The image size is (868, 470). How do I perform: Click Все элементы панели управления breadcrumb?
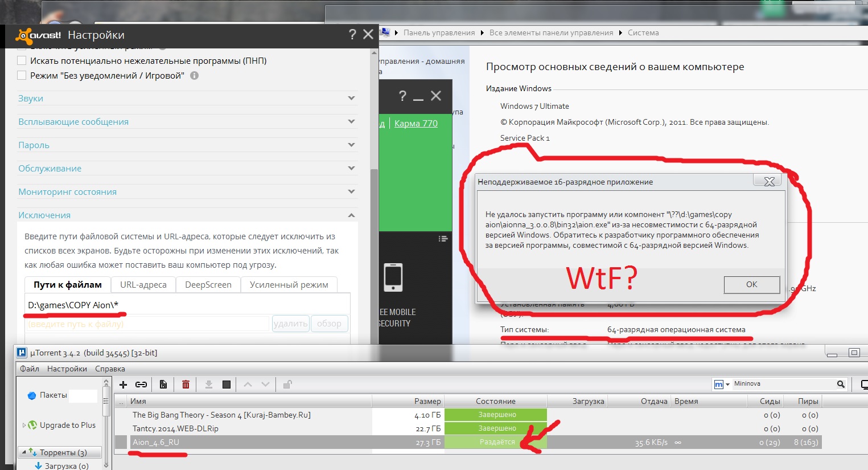(551, 32)
